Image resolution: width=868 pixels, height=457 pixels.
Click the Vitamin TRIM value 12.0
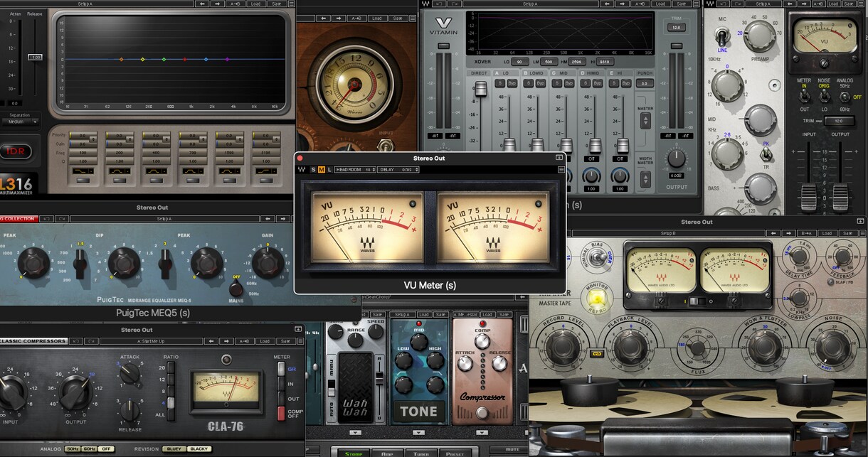click(x=675, y=27)
